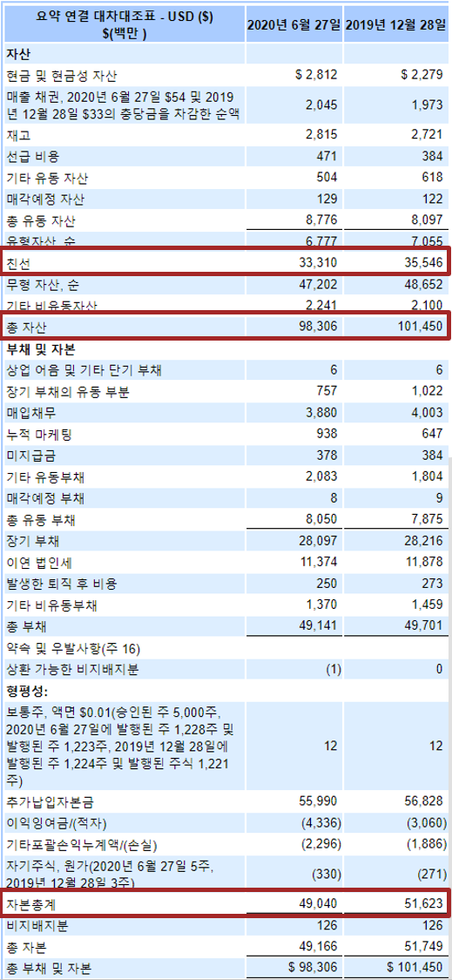This screenshot has width=452, height=980.
Task: Select the 618 other current assets value
Action: tap(433, 177)
